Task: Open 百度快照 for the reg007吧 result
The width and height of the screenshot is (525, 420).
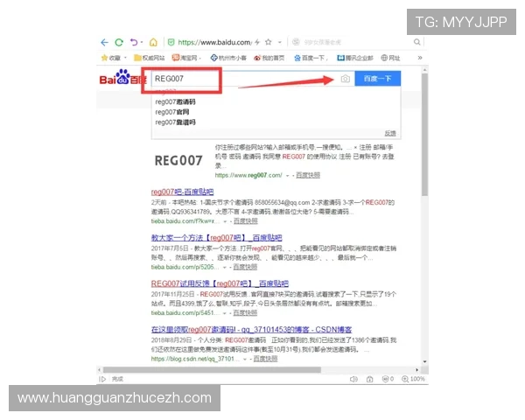Action: [x=245, y=221]
